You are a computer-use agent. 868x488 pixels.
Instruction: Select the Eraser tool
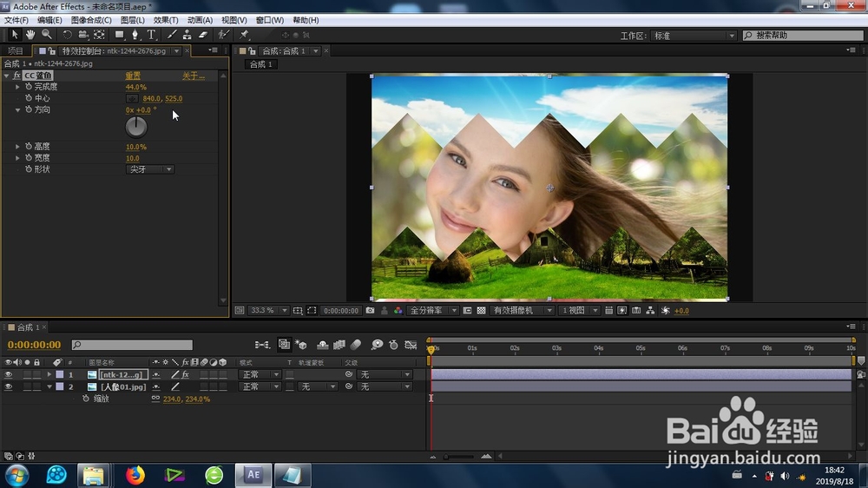[x=203, y=35]
